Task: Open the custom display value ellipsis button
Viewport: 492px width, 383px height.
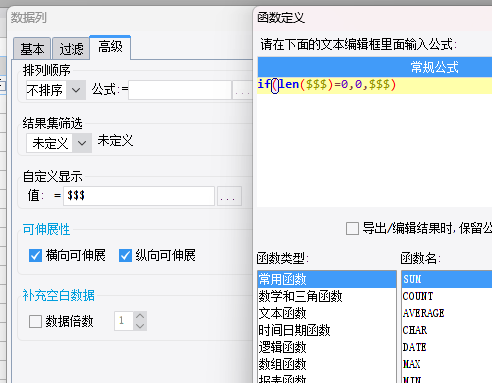Action: [229, 196]
